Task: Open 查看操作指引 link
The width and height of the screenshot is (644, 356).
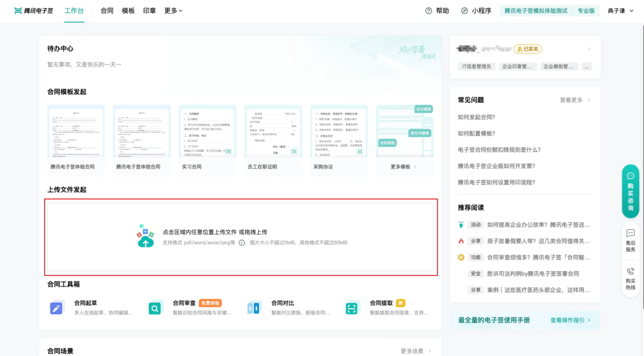Action: click(571, 320)
